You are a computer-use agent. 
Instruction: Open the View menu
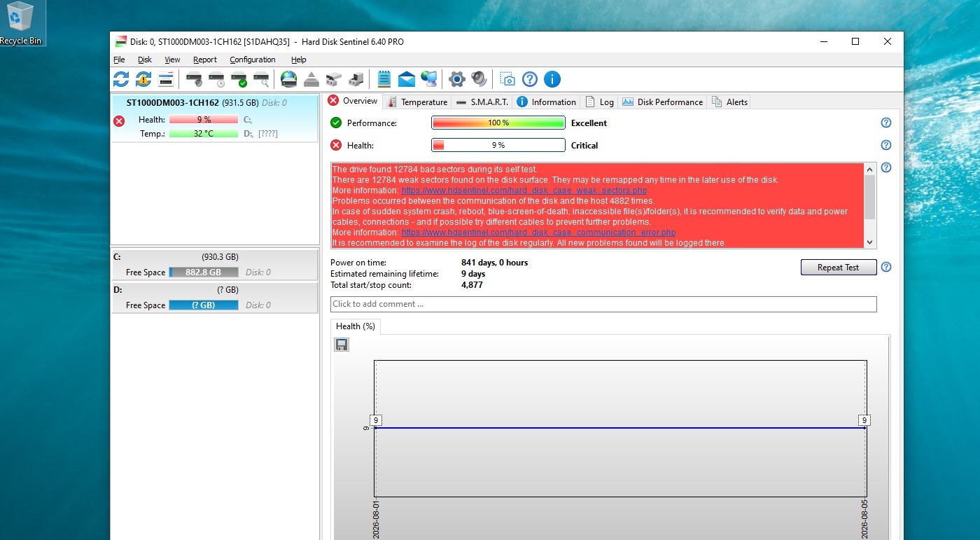pyautogui.click(x=172, y=60)
